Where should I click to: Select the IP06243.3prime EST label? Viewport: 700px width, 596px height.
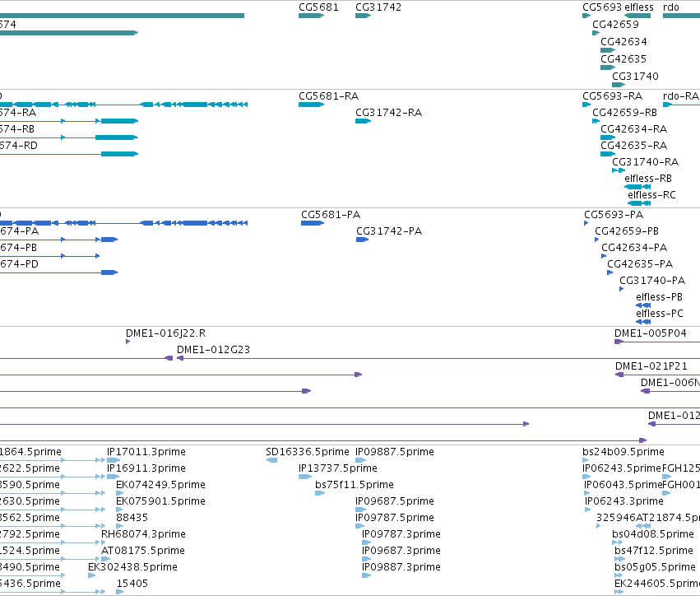tap(624, 501)
